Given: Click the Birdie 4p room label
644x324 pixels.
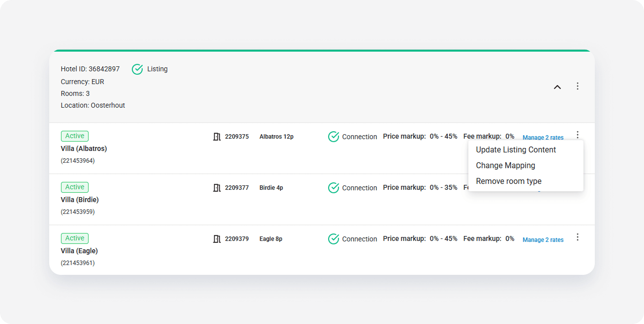Looking at the screenshot, I should (271, 188).
